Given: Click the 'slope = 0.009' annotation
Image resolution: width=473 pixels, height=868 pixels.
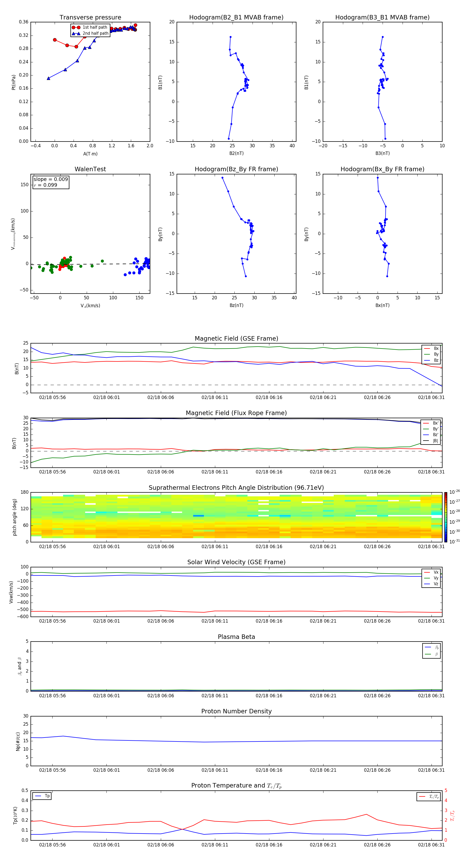Looking at the screenshot, I should coord(50,179).
